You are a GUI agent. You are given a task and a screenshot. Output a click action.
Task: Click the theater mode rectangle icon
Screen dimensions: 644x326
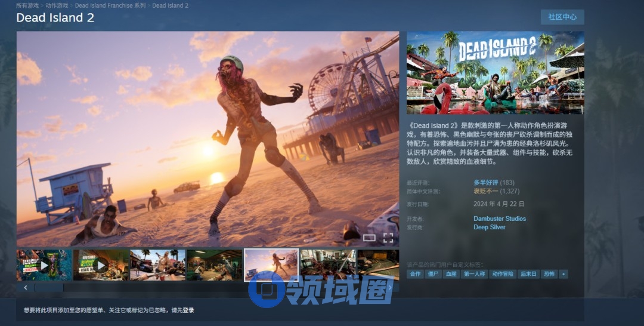click(369, 238)
